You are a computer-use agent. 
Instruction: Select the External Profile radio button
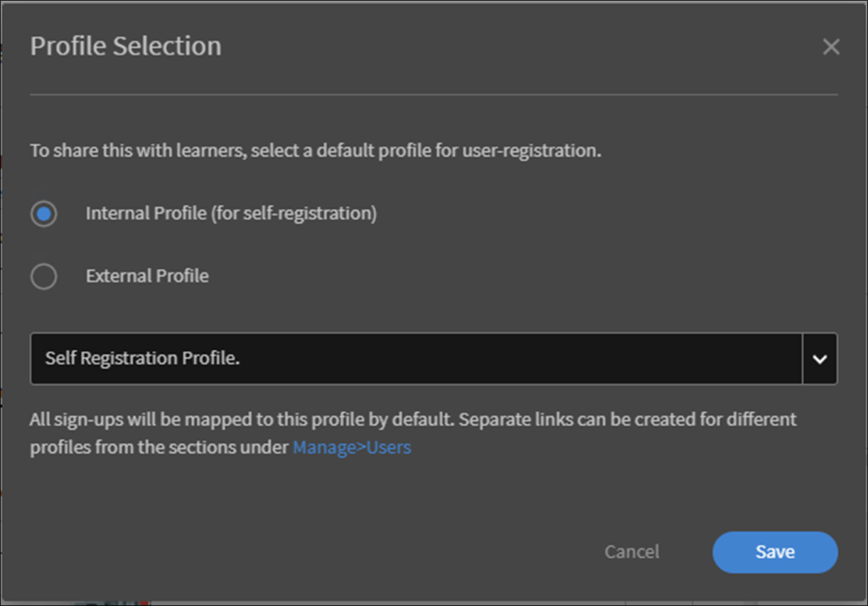click(44, 276)
